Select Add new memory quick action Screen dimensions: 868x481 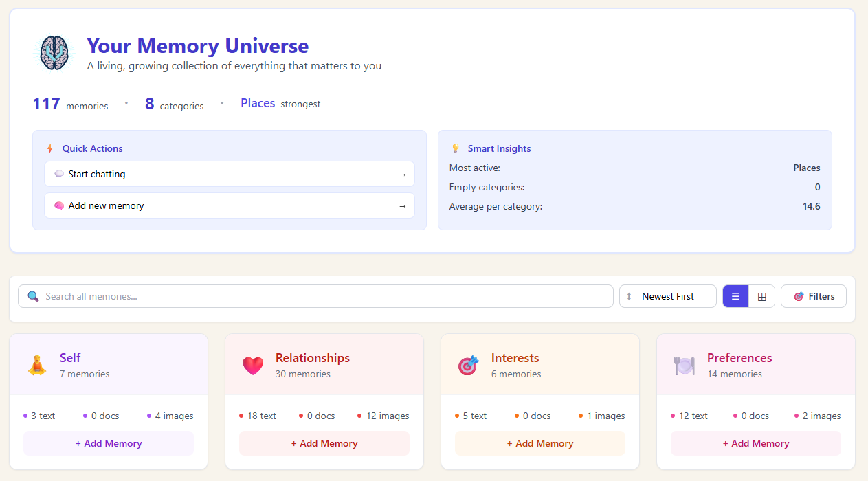point(229,205)
